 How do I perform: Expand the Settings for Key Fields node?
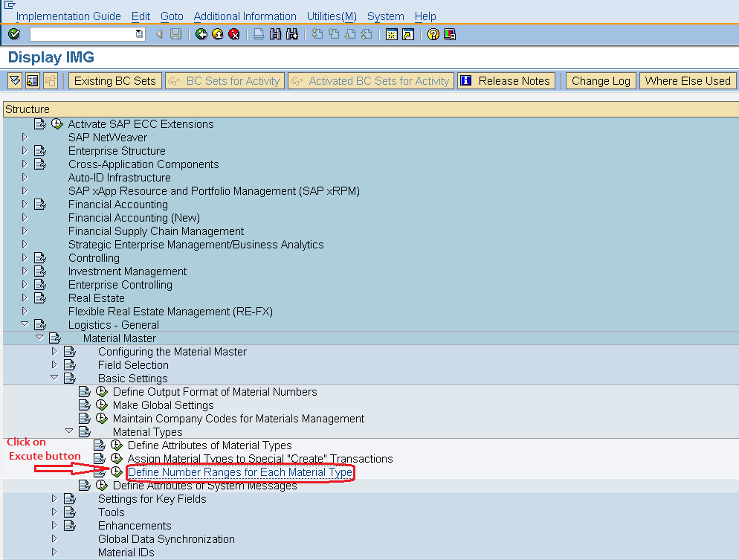click(54, 499)
